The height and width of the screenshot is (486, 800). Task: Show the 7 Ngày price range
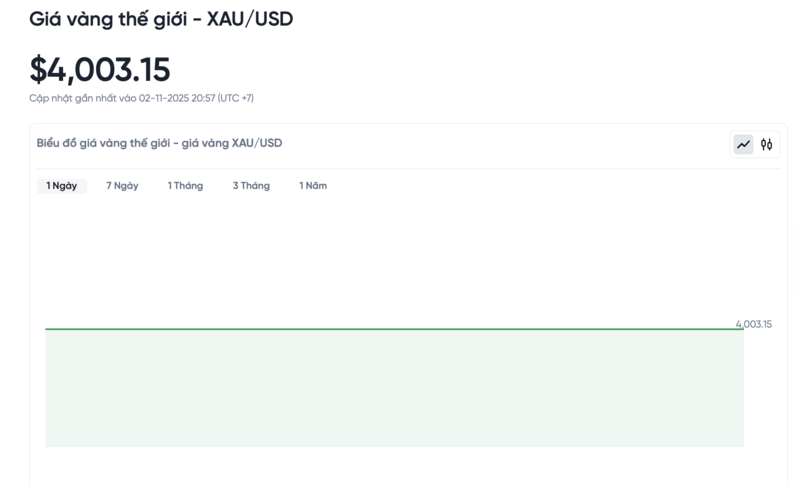[x=122, y=186]
